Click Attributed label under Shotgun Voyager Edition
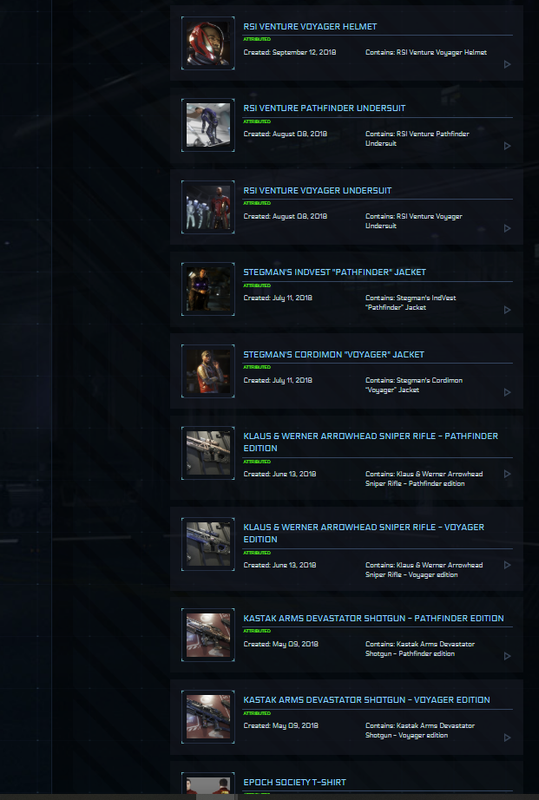This screenshot has width=539, height=800. (x=257, y=713)
